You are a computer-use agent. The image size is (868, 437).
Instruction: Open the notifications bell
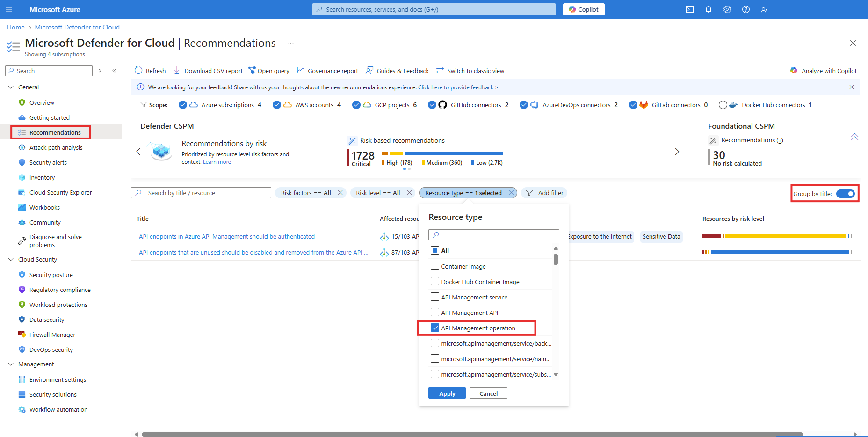709,9
